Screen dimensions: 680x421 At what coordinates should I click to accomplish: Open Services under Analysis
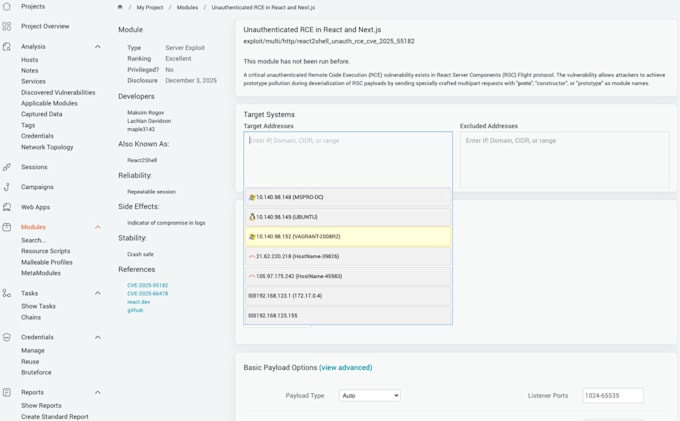33,82
